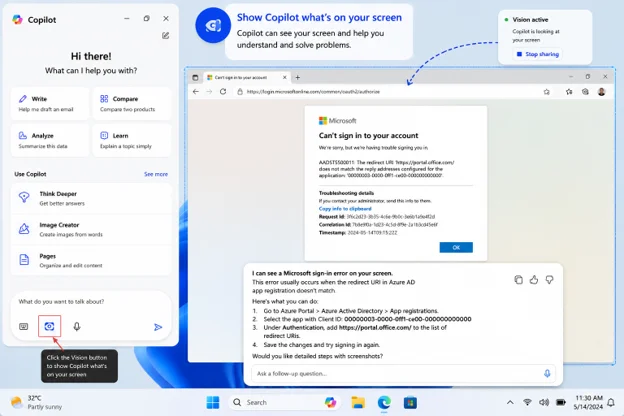Click the Microsoft logo in the error page

click(x=337, y=121)
